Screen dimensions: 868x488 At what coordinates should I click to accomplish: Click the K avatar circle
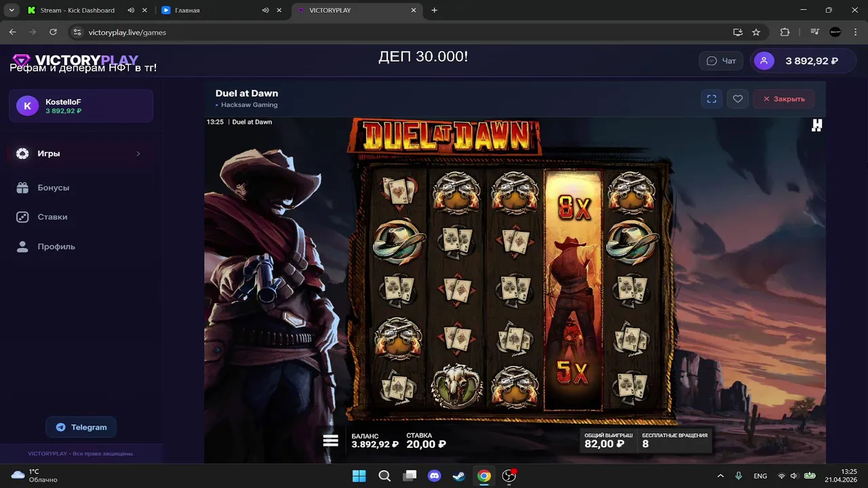coord(27,106)
